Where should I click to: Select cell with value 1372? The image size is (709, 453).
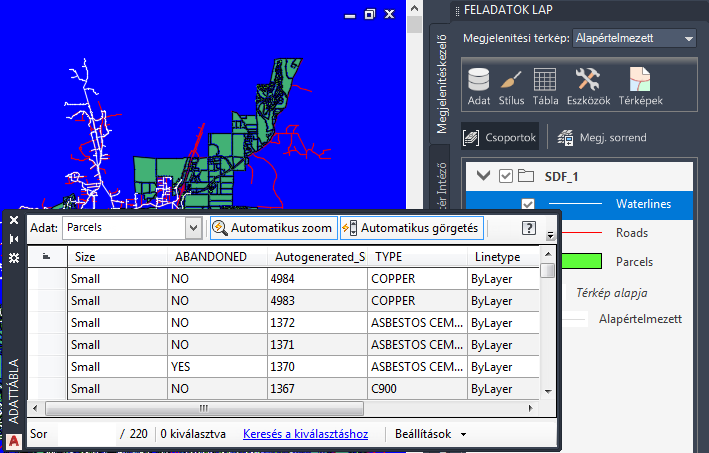point(317,323)
